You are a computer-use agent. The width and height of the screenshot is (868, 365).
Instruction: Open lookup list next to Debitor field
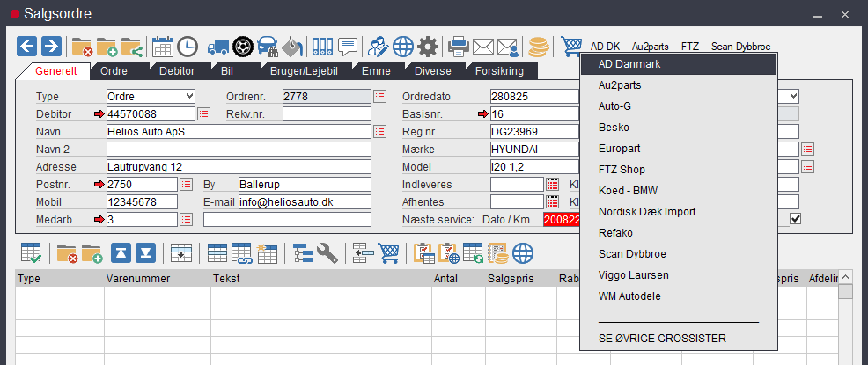(x=203, y=113)
